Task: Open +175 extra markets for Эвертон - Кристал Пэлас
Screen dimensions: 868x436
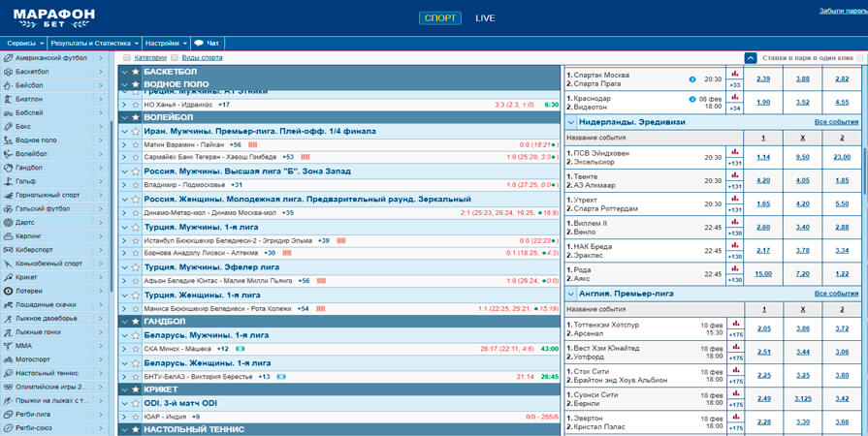Action: pyautogui.click(x=735, y=427)
